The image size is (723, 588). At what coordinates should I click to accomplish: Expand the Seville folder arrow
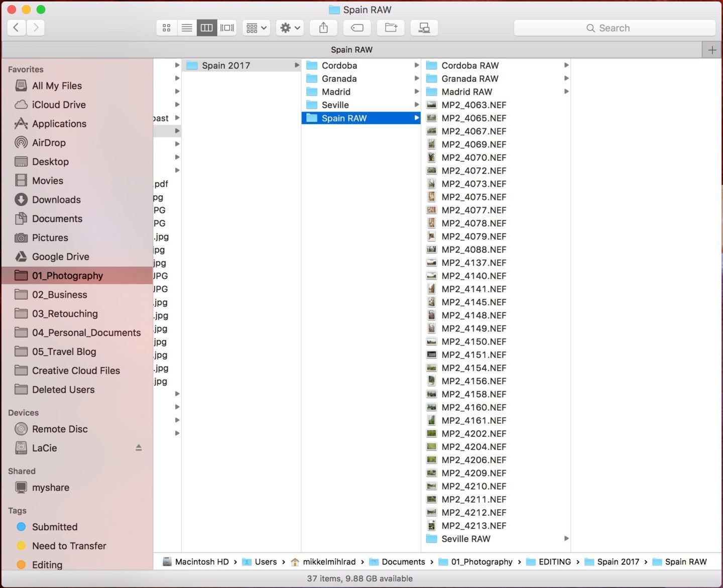point(417,104)
